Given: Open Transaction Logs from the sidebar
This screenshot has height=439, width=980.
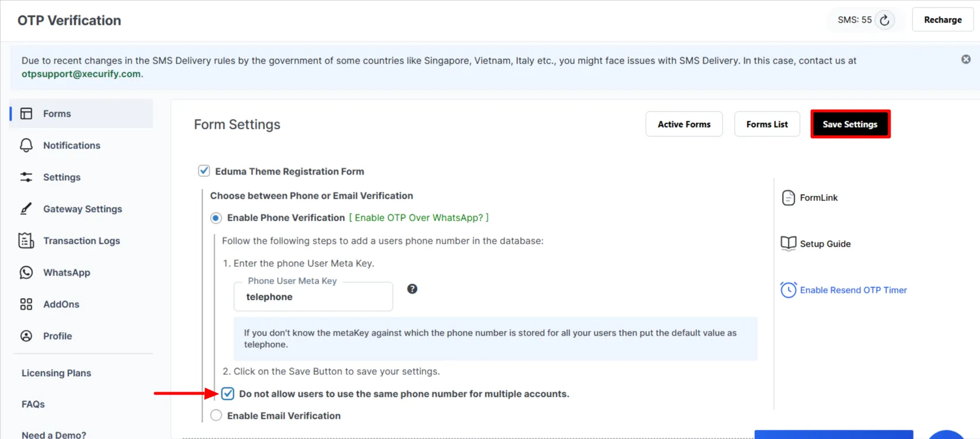Looking at the screenshot, I should [26, 240].
